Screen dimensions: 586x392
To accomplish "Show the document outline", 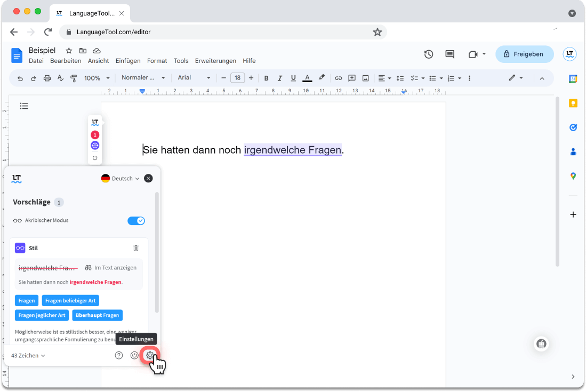I will [24, 106].
